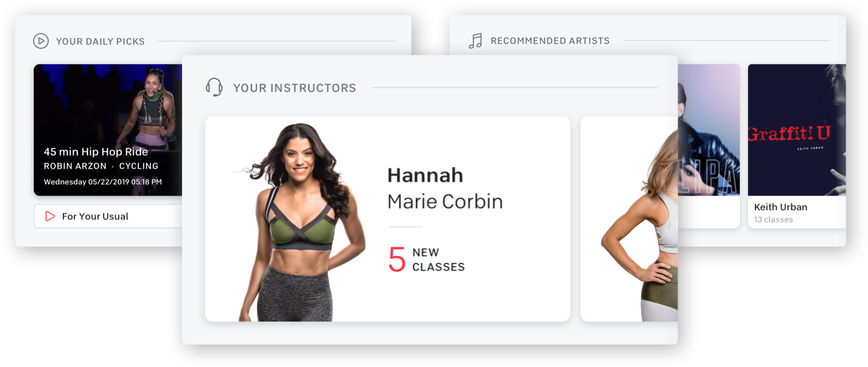Select the Hannah Marie Corbin name text
The image size is (868, 367).
pos(445,188)
